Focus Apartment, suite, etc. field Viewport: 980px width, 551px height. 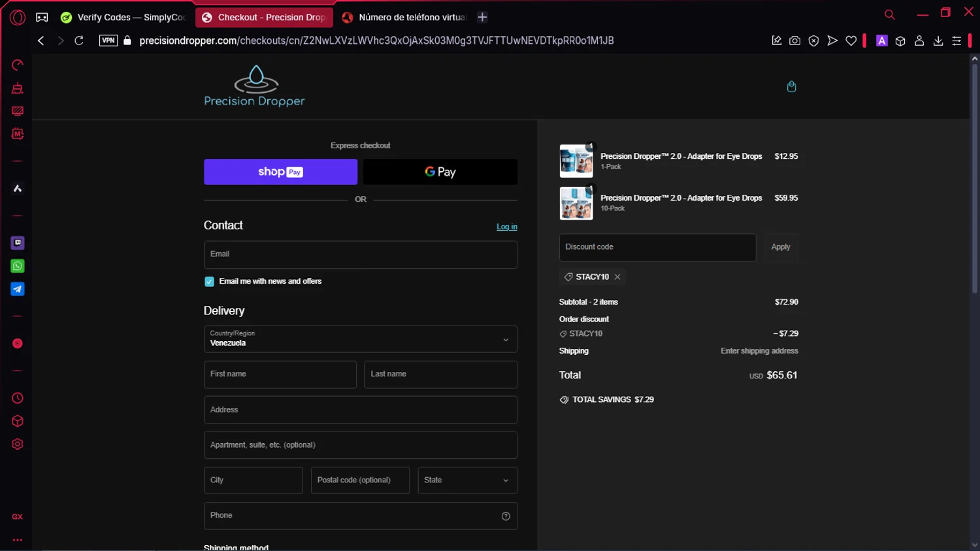(x=360, y=445)
